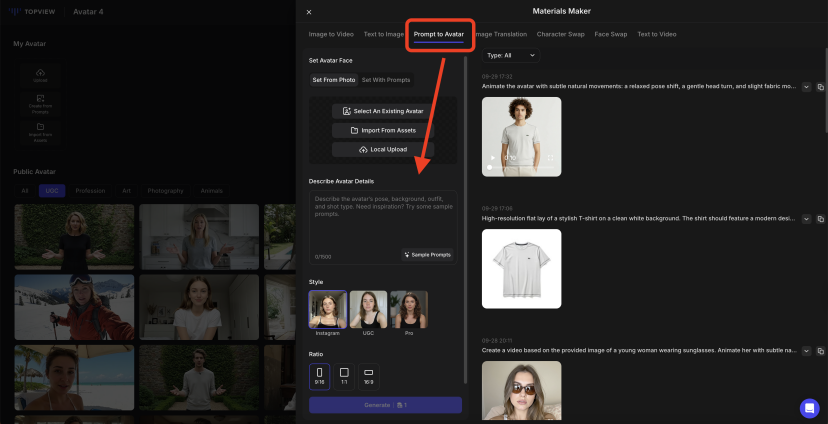Open fullscreen on the first video

550,157
